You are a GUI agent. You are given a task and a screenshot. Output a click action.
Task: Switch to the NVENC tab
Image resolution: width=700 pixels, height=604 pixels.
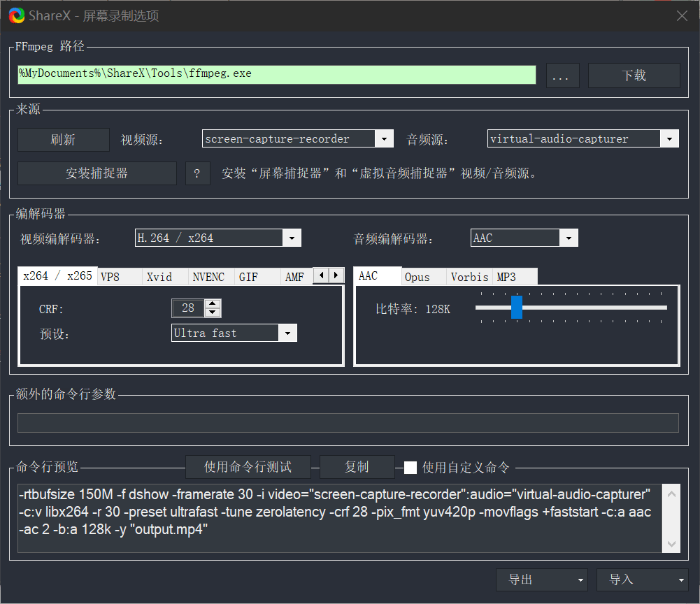tap(210, 278)
